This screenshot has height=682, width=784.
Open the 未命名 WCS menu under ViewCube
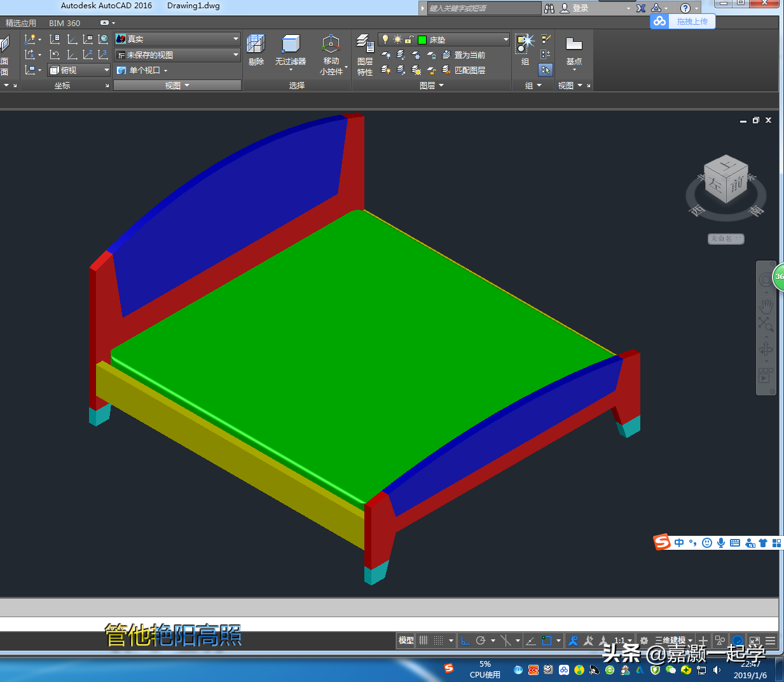(726, 239)
